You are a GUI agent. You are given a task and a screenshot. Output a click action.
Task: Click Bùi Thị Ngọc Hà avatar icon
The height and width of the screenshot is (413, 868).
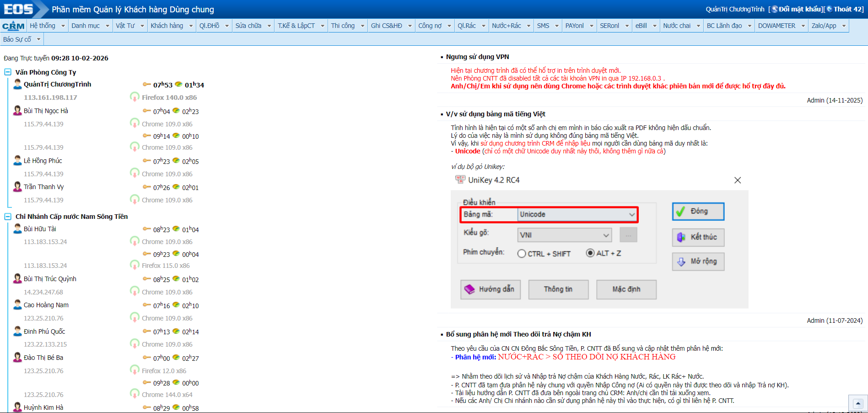(x=17, y=111)
